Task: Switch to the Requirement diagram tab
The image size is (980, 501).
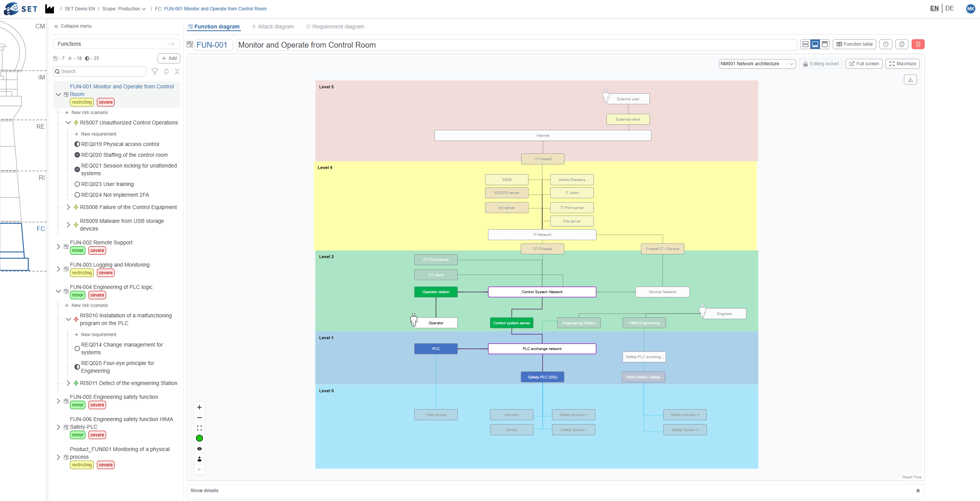Action: [x=335, y=27]
